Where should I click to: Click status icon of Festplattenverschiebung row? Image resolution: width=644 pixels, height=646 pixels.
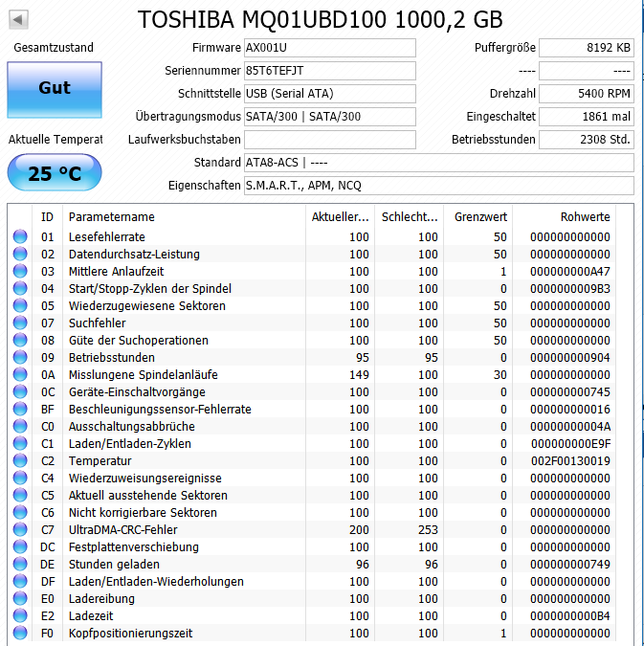tap(20, 547)
